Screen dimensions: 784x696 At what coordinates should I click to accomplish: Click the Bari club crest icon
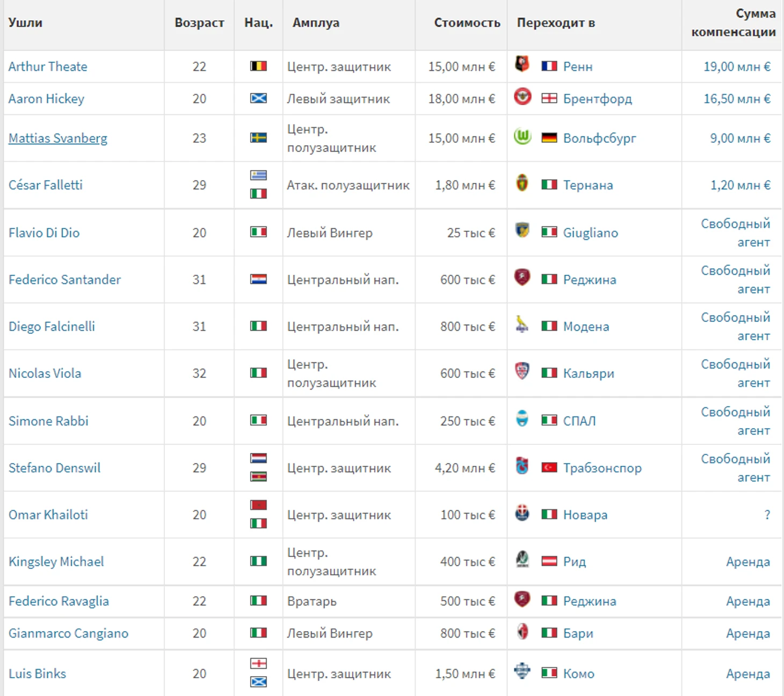coord(522,632)
